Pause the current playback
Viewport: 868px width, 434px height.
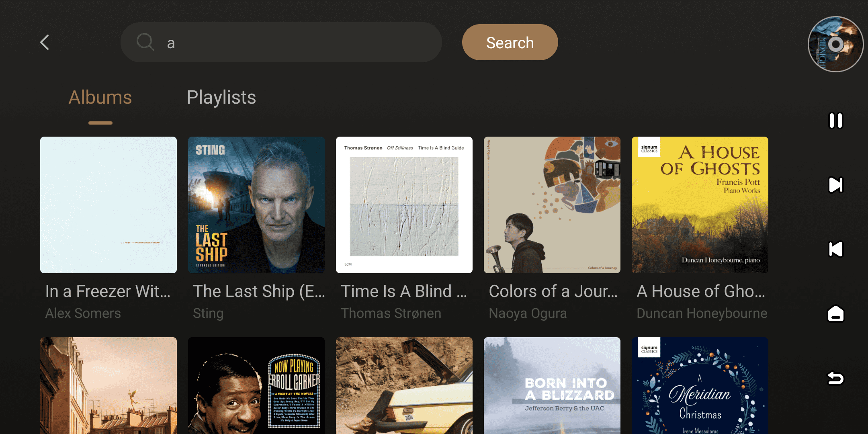click(835, 121)
